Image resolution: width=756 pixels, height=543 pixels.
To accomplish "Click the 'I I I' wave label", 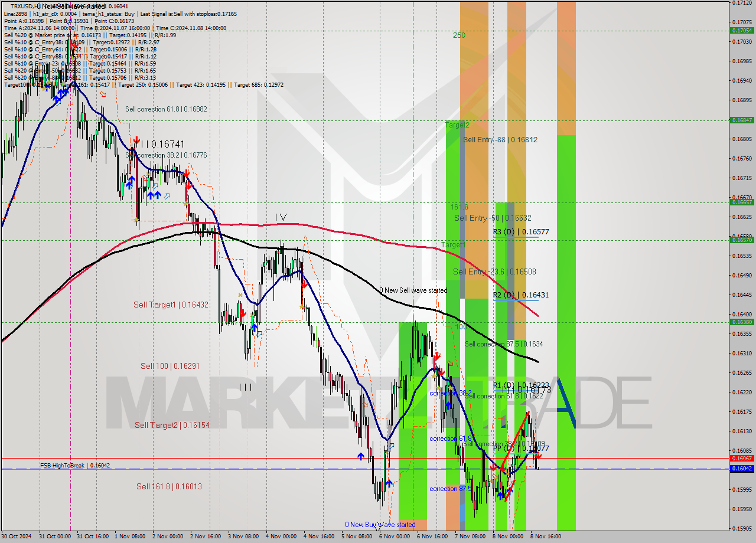I will [x=245, y=387].
